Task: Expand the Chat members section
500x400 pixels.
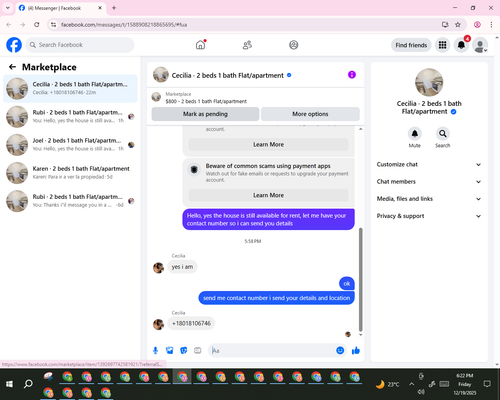Action: click(429, 182)
